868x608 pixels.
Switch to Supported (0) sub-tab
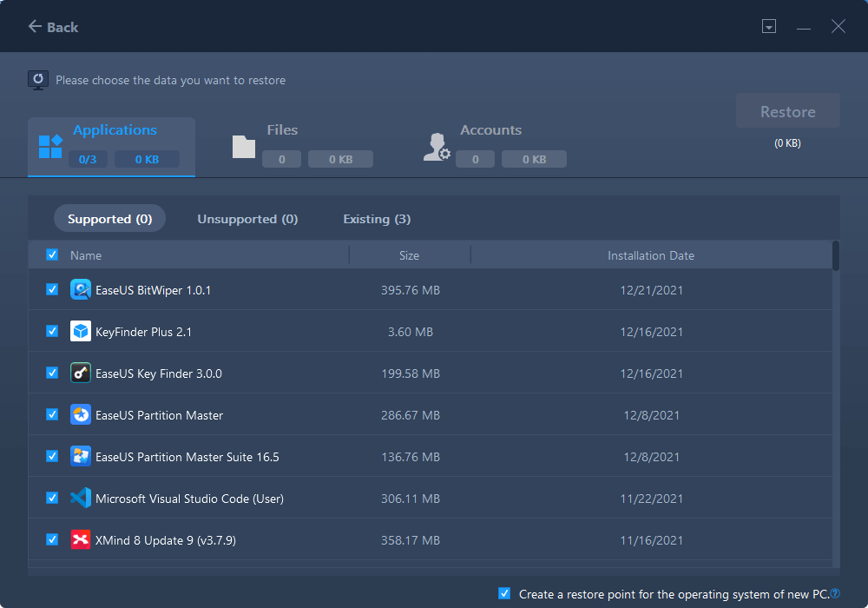click(x=109, y=219)
